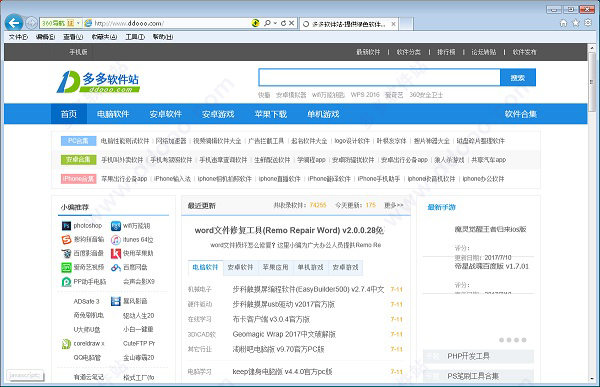Select the 首页 navigation tab
Screen dimensions: 600x387
(x=69, y=114)
